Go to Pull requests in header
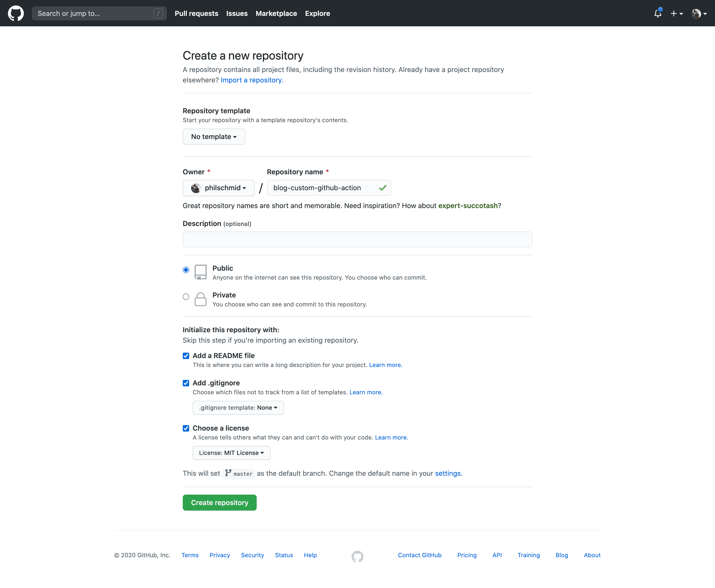The width and height of the screenshot is (715, 588). (x=196, y=14)
